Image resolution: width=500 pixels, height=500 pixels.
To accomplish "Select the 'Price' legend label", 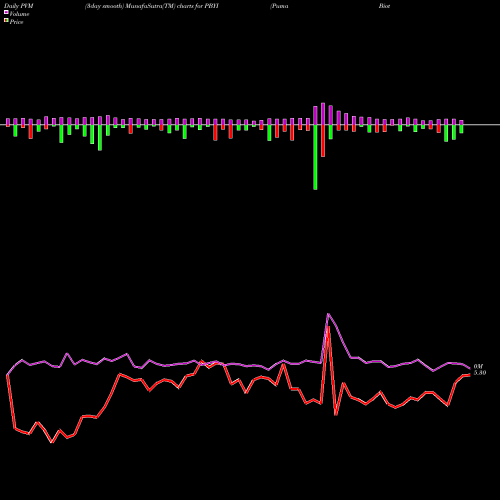I will click(x=16, y=22).
